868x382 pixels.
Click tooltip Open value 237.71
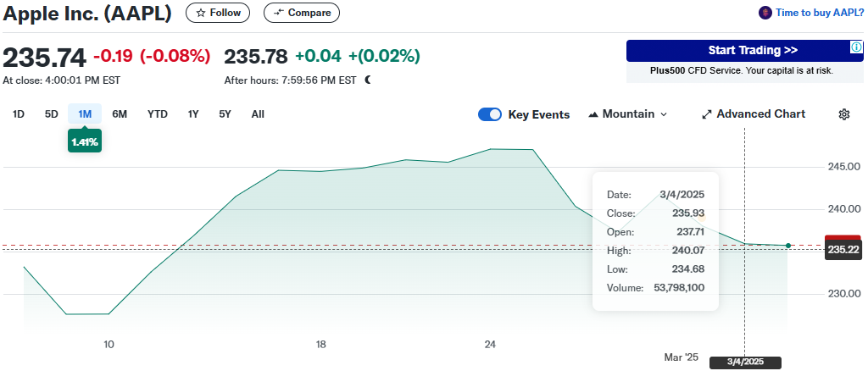click(690, 232)
